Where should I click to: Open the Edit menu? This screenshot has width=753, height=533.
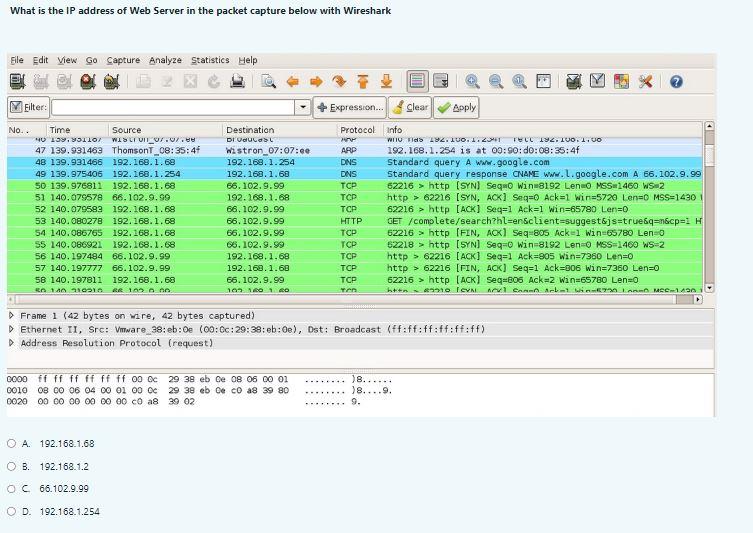[x=40, y=60]
